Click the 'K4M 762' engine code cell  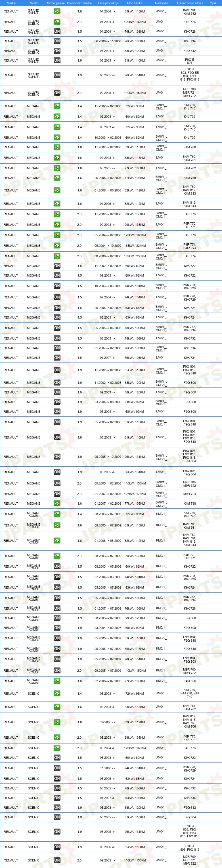[190, 168]
